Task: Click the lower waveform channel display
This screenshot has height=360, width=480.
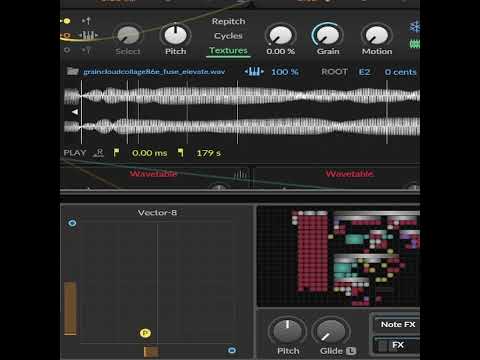Action: coord(242,127)
